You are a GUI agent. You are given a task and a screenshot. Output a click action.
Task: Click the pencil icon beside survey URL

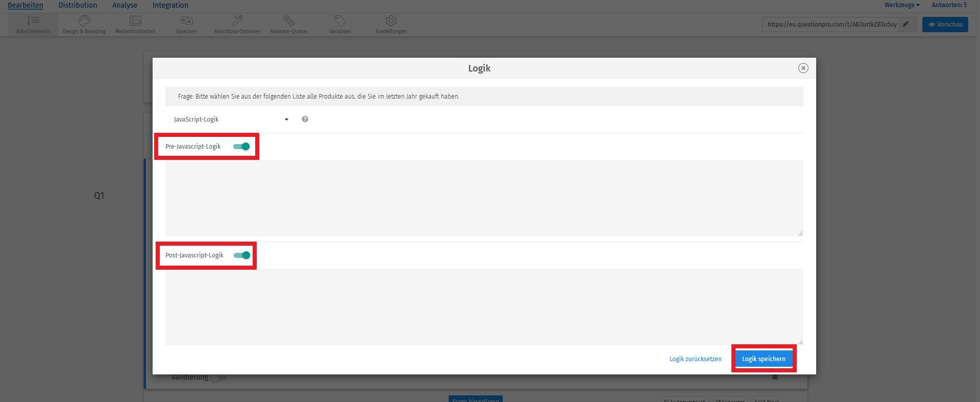pyautogui.click(x=906, y=24)
